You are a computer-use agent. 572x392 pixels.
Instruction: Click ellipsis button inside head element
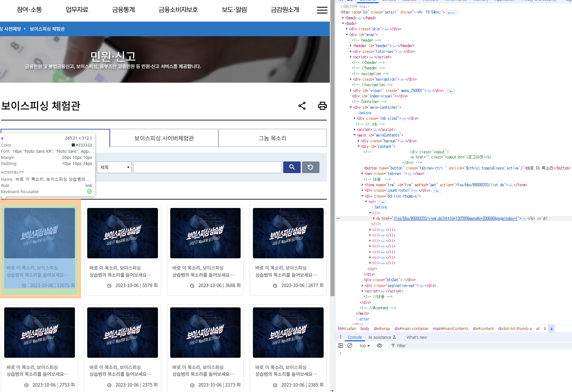[359, 18]
